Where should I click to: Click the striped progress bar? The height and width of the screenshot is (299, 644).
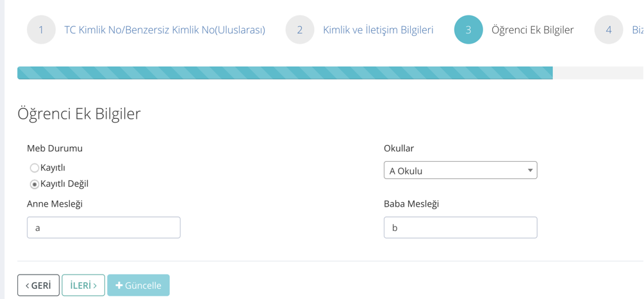pyautogui.click(x=285, y=73)
